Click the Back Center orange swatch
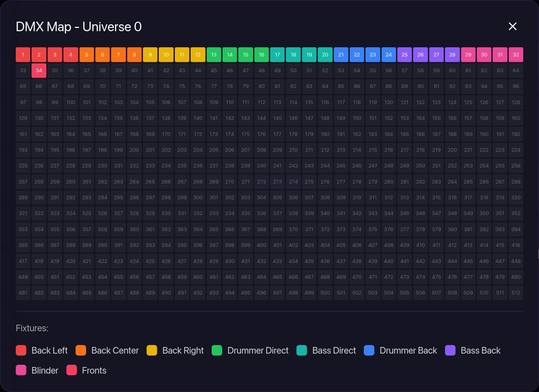This screenshot has height=392, width=539. 81,350
